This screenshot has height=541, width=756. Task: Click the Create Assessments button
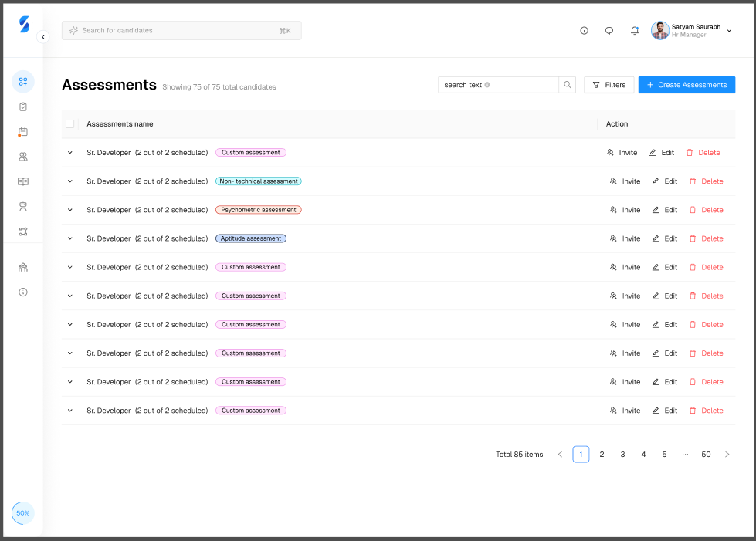coord(687,85)
